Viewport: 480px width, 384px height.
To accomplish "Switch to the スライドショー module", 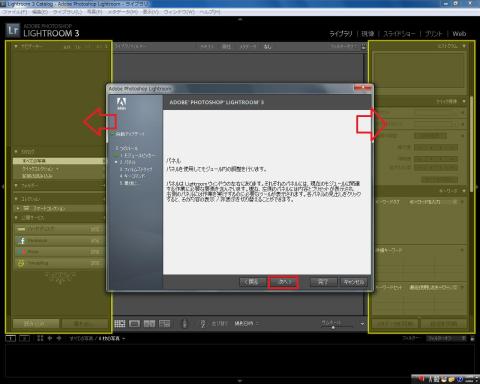I will [x=399, y=34].
